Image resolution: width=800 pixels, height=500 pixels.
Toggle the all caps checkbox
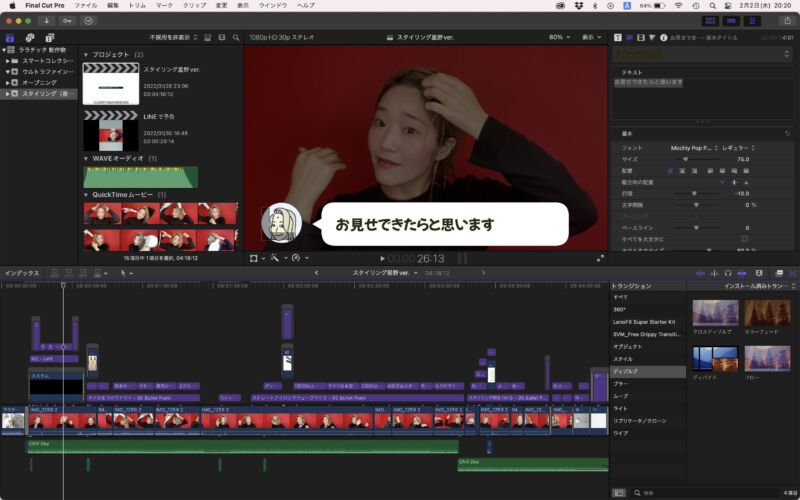tap(745, 240)
